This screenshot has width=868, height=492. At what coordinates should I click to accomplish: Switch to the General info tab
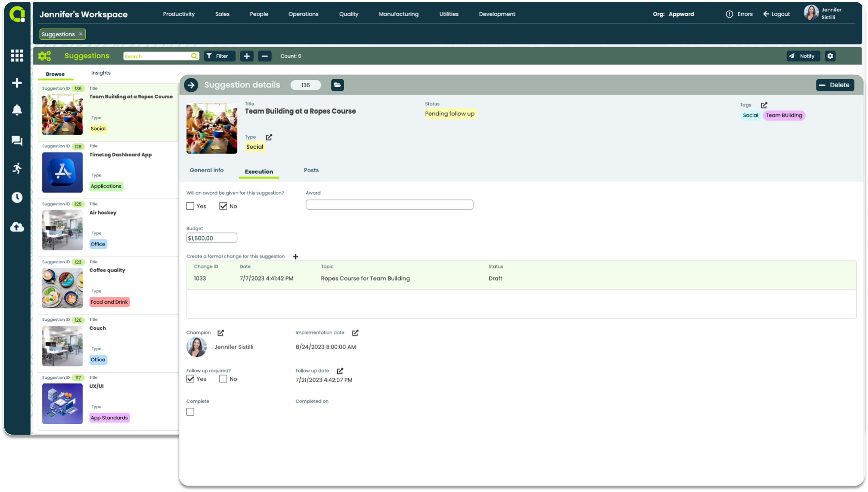tap(206, 170)
